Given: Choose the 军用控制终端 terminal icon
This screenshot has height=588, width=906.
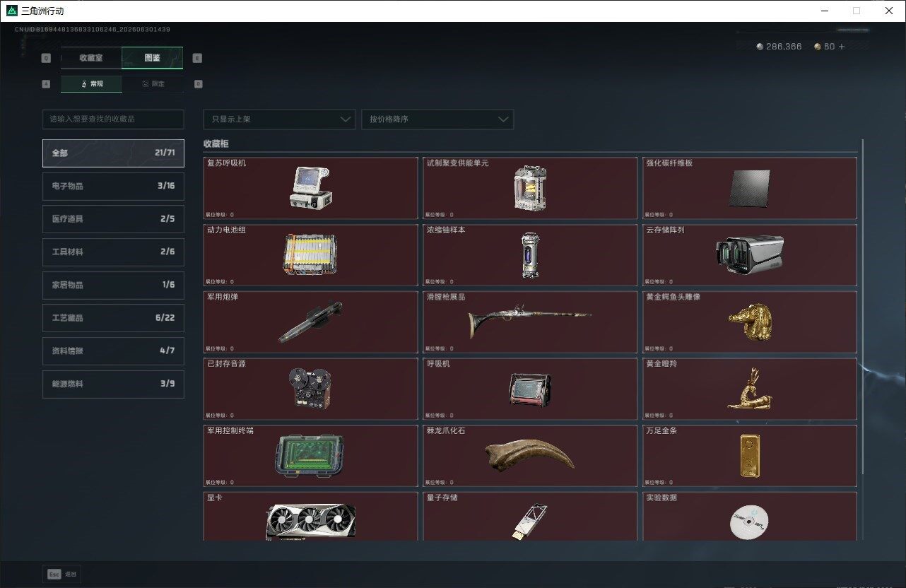Looking at the screenshot, I should tap(310, 455).
